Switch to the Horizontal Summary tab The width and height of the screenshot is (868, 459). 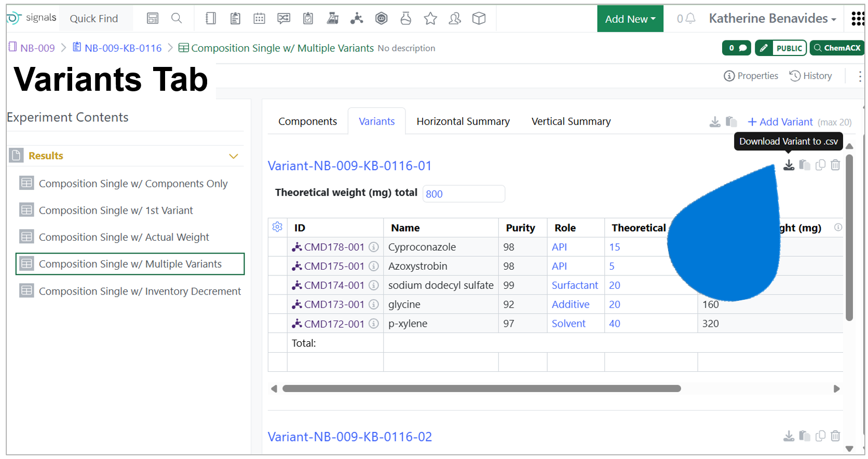[463, 121]
